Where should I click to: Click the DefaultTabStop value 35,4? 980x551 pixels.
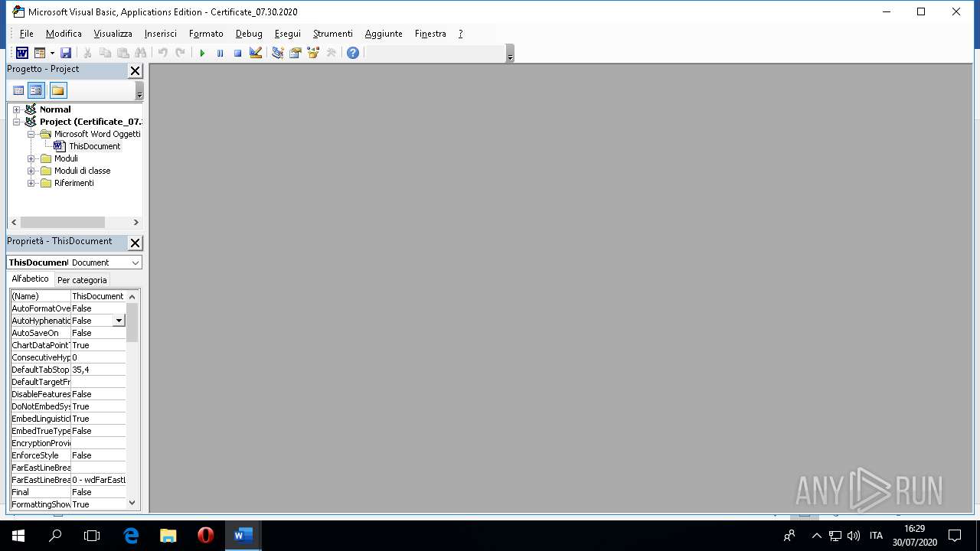[x=98, y=370]
